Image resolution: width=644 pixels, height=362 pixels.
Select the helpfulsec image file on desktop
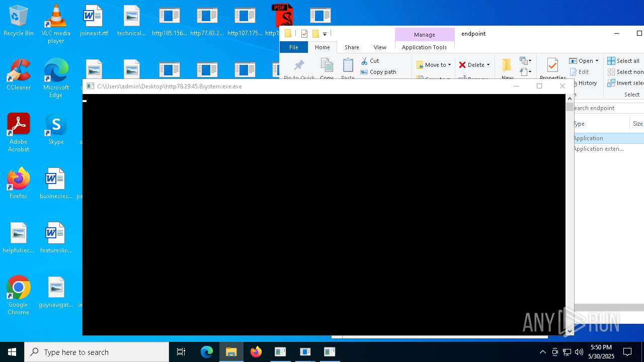(19, 238)
